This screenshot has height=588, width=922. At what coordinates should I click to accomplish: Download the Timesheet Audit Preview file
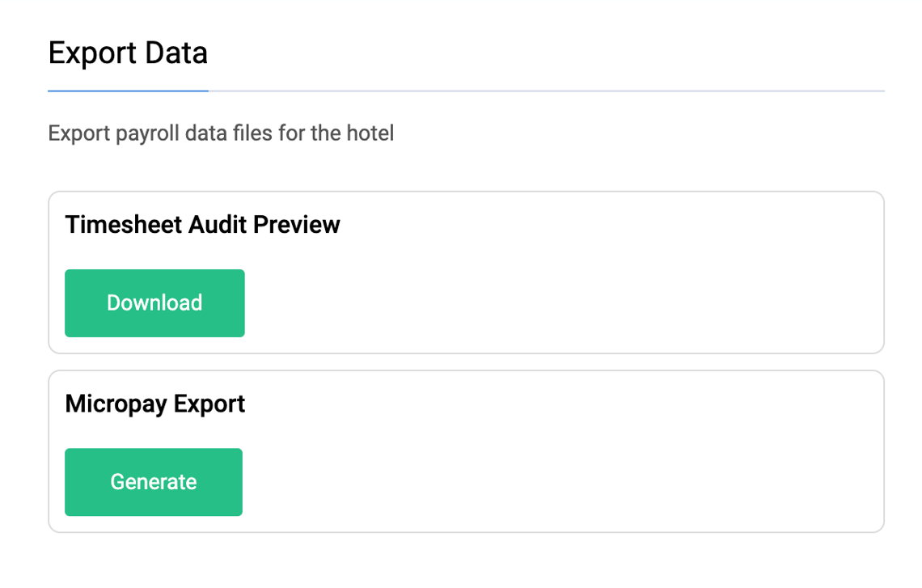pyautogui.click(x=154, y=303)
